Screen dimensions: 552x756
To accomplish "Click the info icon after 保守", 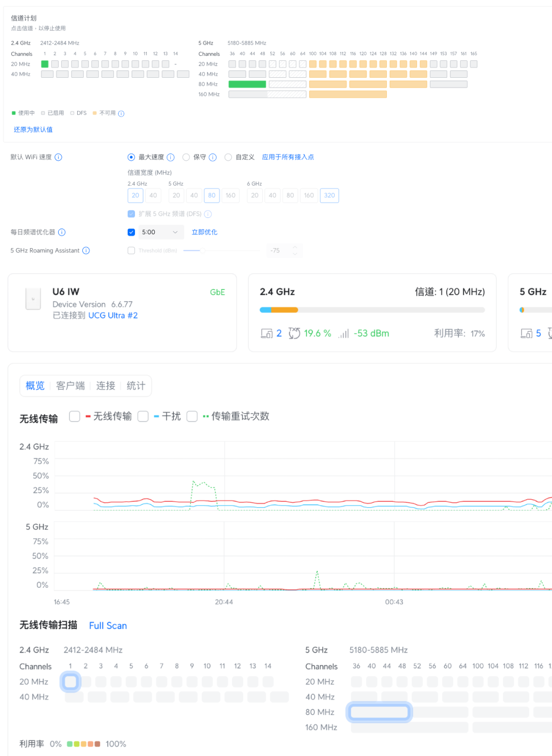I will pos(213,157).
